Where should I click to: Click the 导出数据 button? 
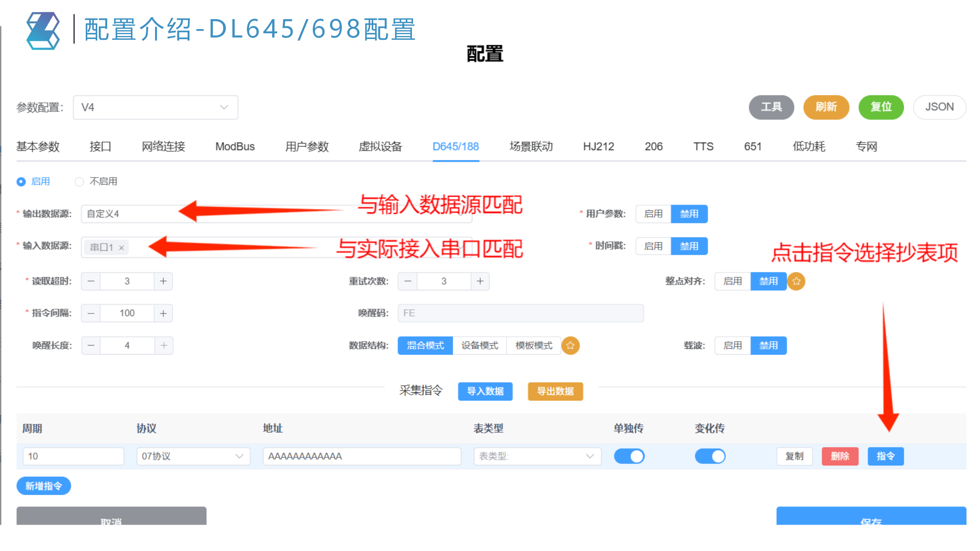(x=555, y=391)
